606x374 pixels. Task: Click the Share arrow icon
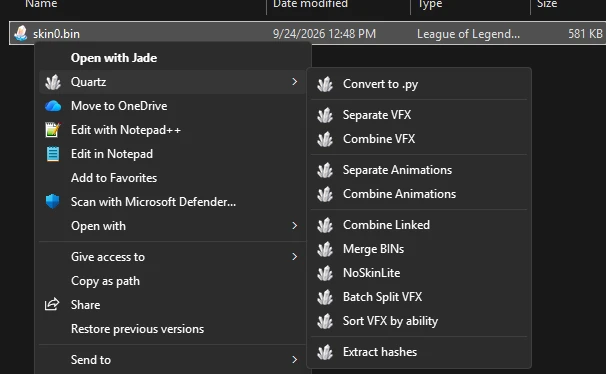(52, 304)
